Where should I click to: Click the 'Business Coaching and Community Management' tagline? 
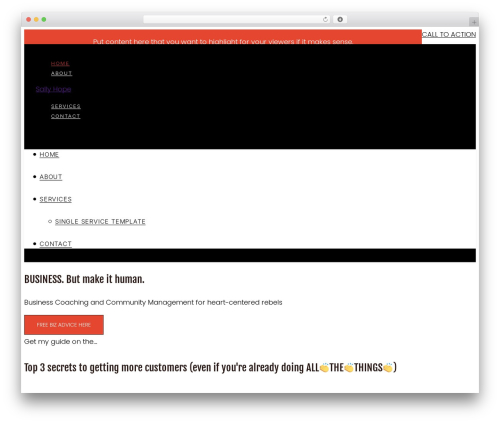click(153, 302)
